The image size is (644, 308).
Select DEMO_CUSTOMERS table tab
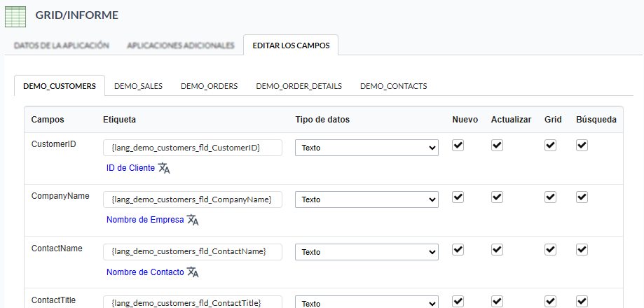[x=60, y=86]
